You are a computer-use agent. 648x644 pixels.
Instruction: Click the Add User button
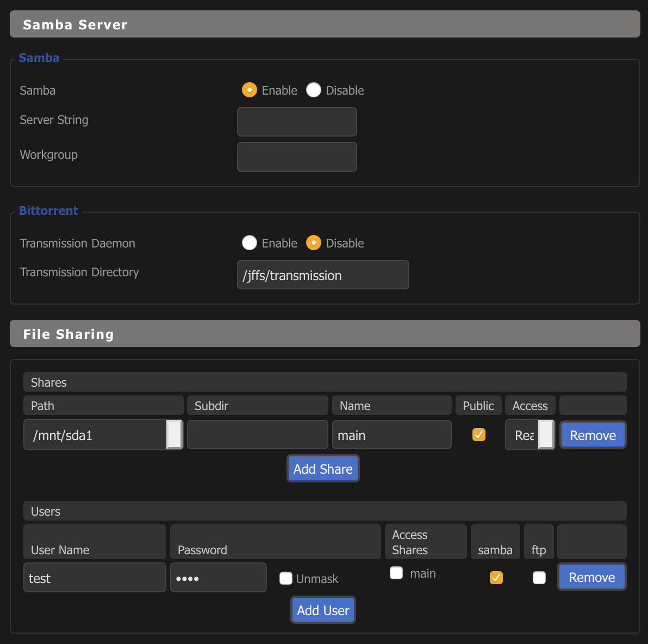(x=323, y=610)
